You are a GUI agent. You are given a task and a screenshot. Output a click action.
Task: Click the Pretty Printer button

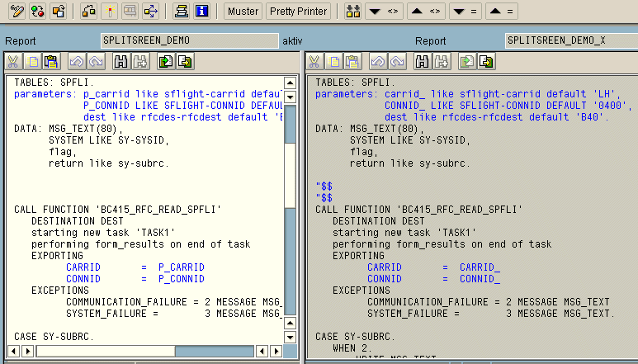coord(298,12)
